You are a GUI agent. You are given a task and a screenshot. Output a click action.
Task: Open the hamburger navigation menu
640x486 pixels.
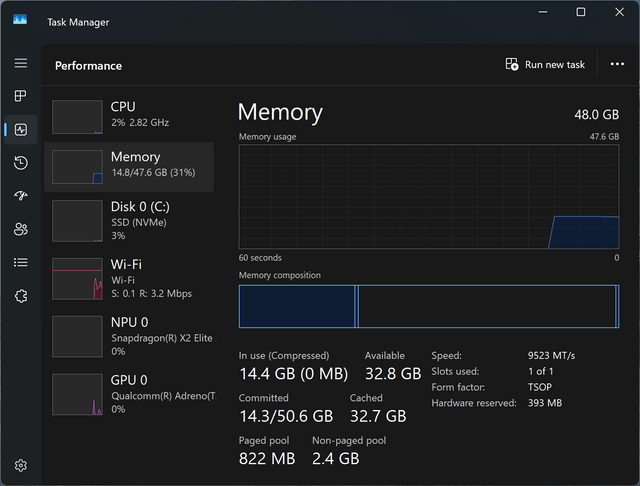(21, 63)
